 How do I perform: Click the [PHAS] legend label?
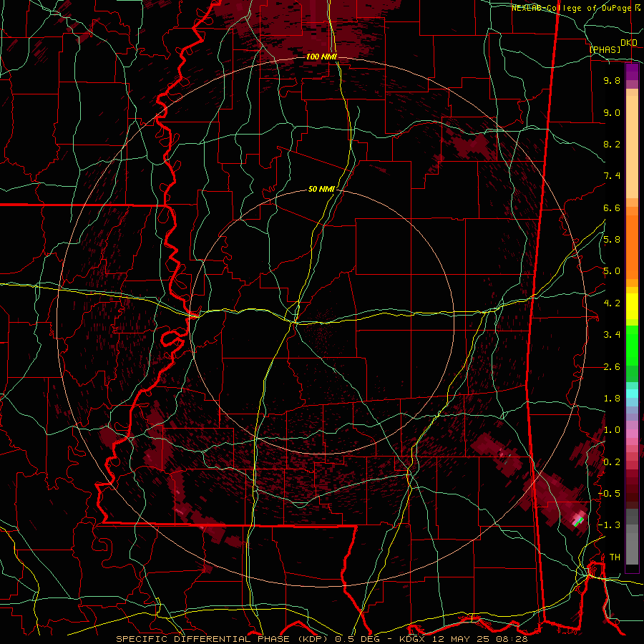[x=605, y=49]
